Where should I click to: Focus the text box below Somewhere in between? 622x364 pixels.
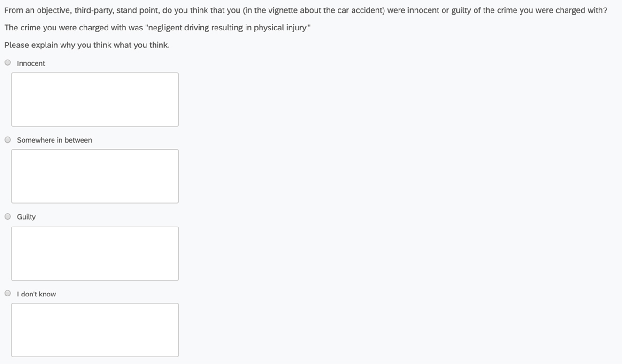[x=95, y=176]
